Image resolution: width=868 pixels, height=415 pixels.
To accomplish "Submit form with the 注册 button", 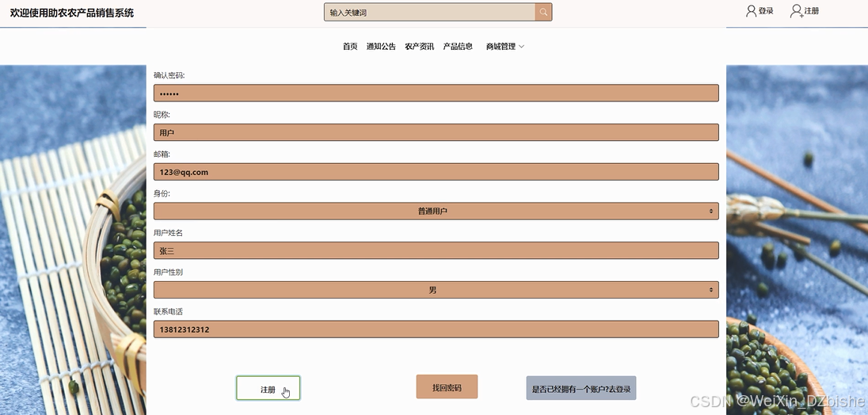I will [x=268, y=388].
